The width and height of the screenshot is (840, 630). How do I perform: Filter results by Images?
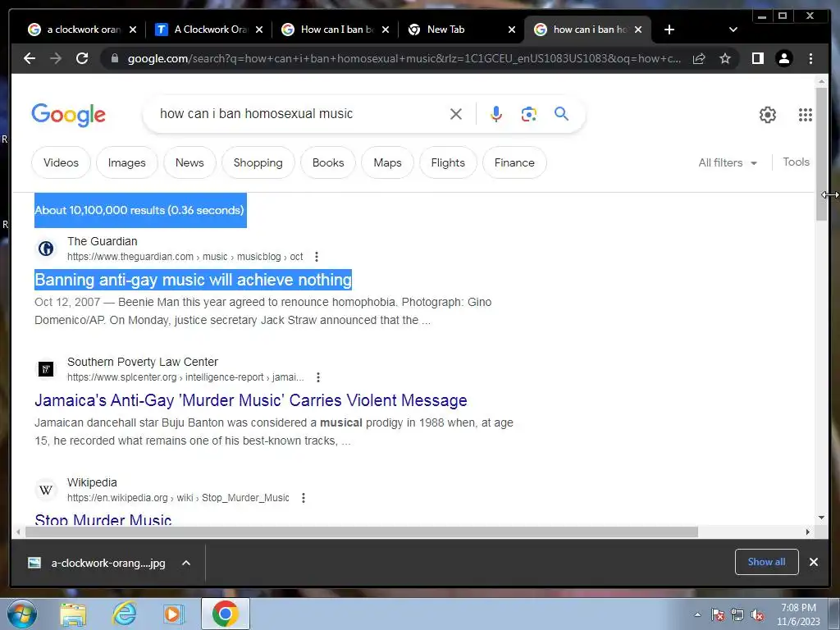pos(127,162)
